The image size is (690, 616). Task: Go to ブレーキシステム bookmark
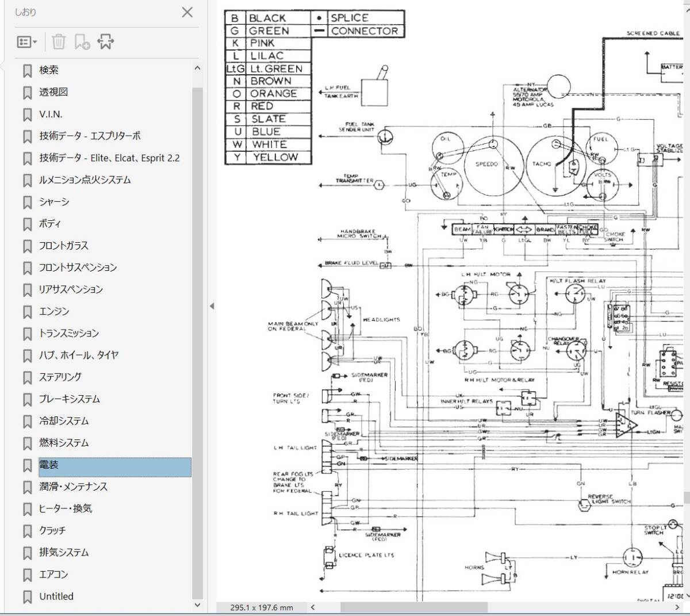tap(70, 399)
